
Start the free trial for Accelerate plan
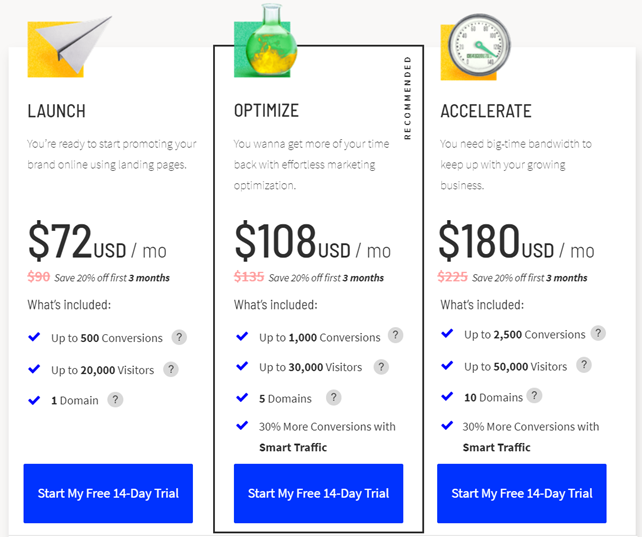[522, 493]
